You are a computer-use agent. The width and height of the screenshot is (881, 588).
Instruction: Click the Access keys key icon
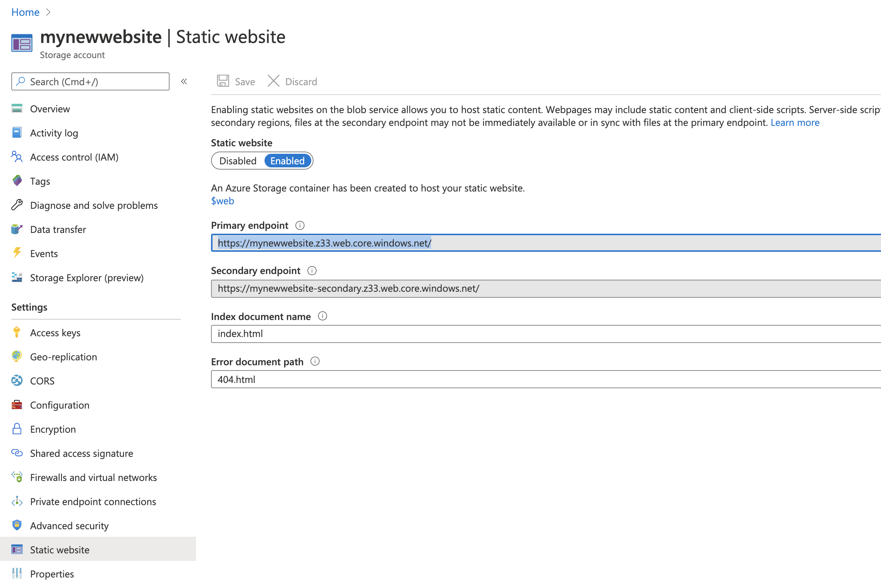pos(17,332)
